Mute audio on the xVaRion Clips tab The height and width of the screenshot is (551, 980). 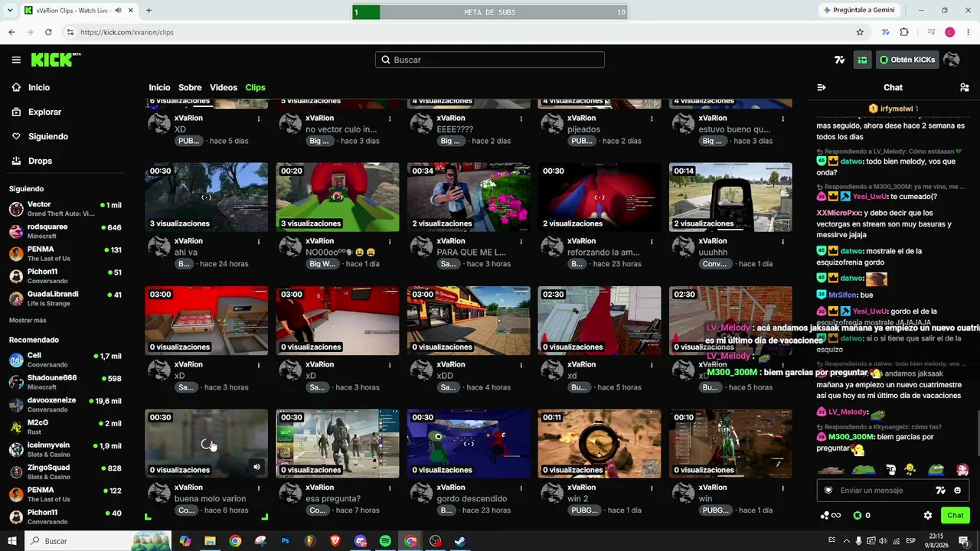118,11
